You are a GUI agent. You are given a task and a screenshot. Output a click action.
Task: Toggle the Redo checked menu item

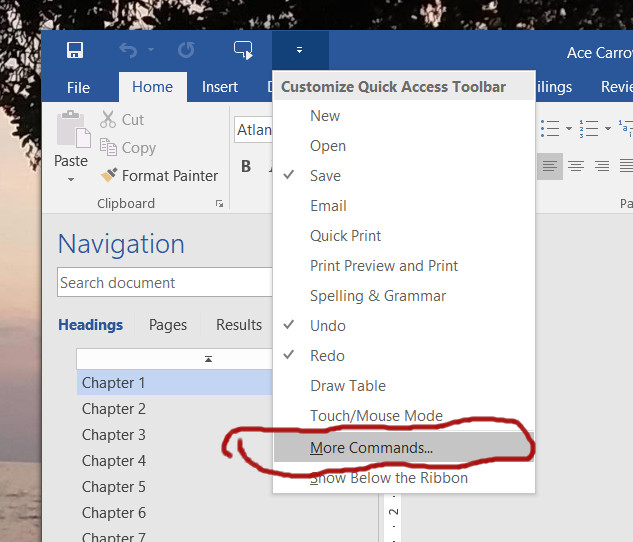point(327,356)
